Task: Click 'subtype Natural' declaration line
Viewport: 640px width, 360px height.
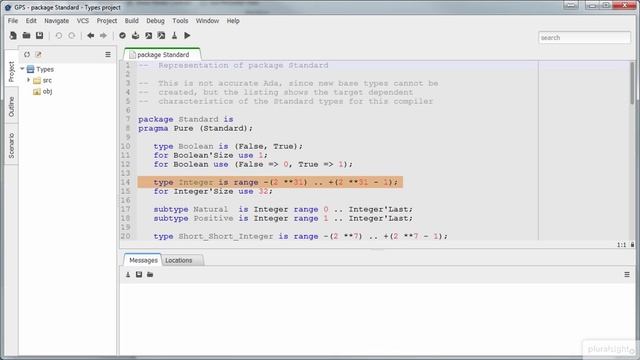Action: (283, 209)
